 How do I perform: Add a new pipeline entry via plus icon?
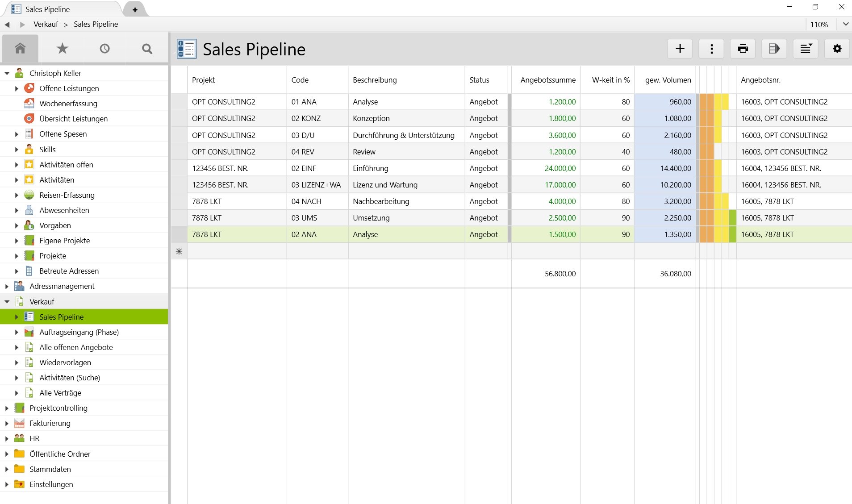[679, 48]
